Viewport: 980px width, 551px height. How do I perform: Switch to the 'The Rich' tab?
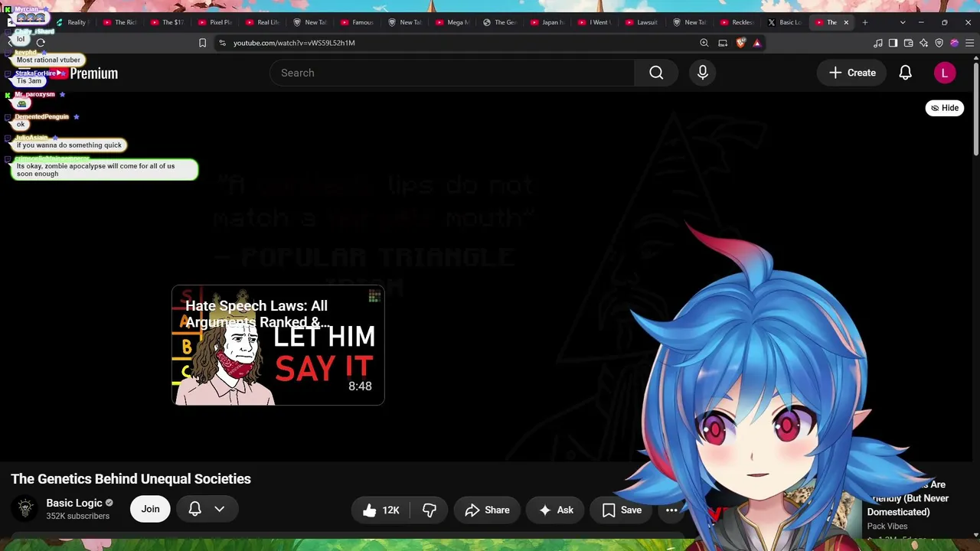(119, 22)
